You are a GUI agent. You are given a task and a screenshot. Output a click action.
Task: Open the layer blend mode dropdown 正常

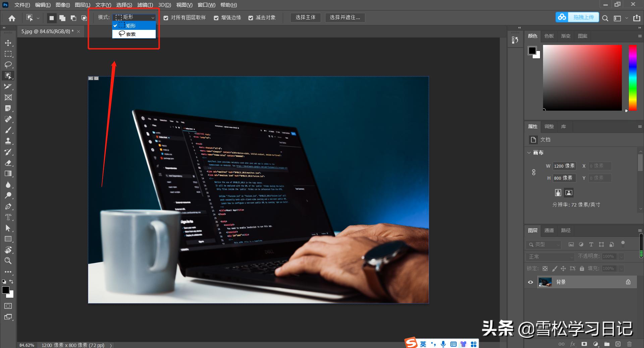click(550, 256)
